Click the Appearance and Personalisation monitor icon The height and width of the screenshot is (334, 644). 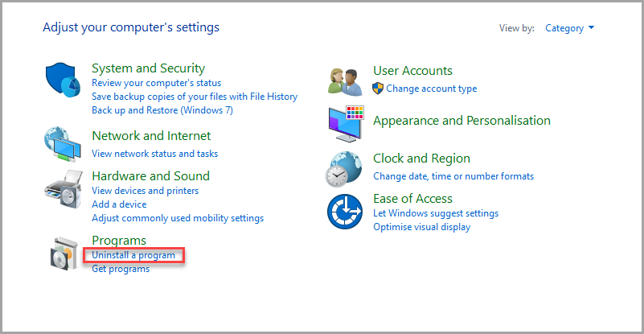point(346,123)
